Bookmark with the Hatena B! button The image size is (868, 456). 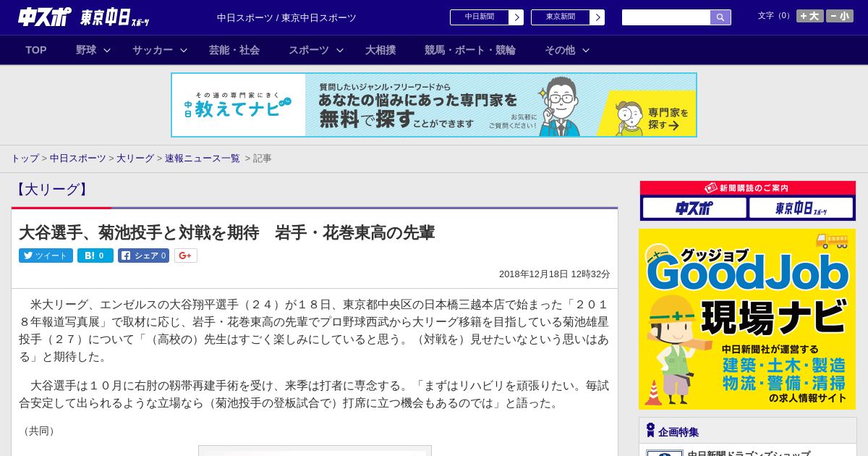click(x=95, y=256)
